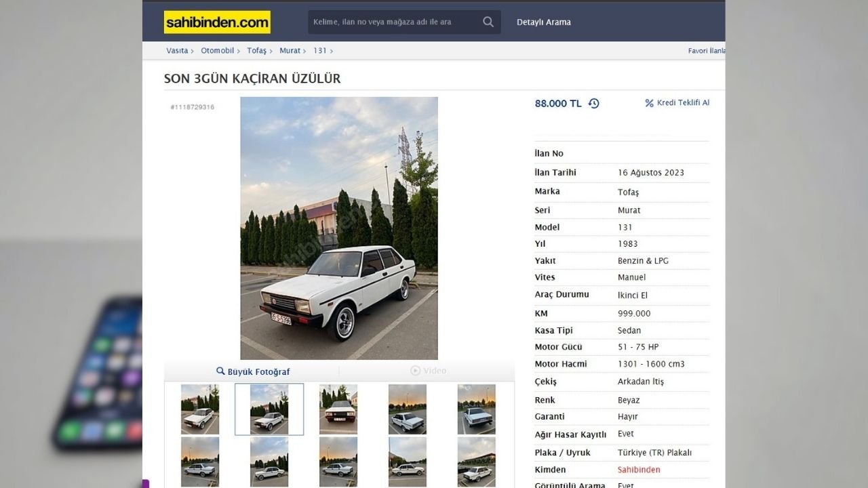The height and width of the screenshot is (488, 868).
Task: Select the last thumbnail in top row
Action: click(x=477, y=409)
